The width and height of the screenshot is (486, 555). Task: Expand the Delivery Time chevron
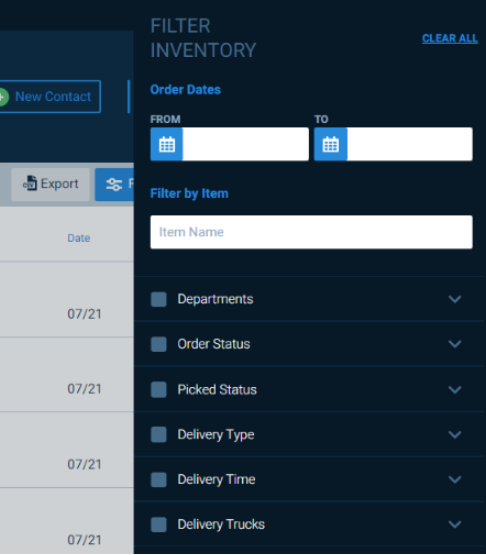pos(455,480)
